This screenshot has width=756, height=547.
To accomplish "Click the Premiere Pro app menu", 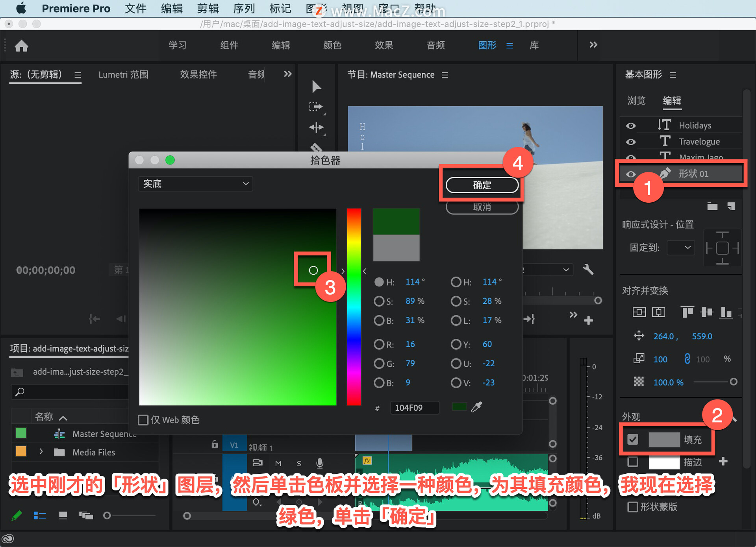I will [x=76, y=8].
